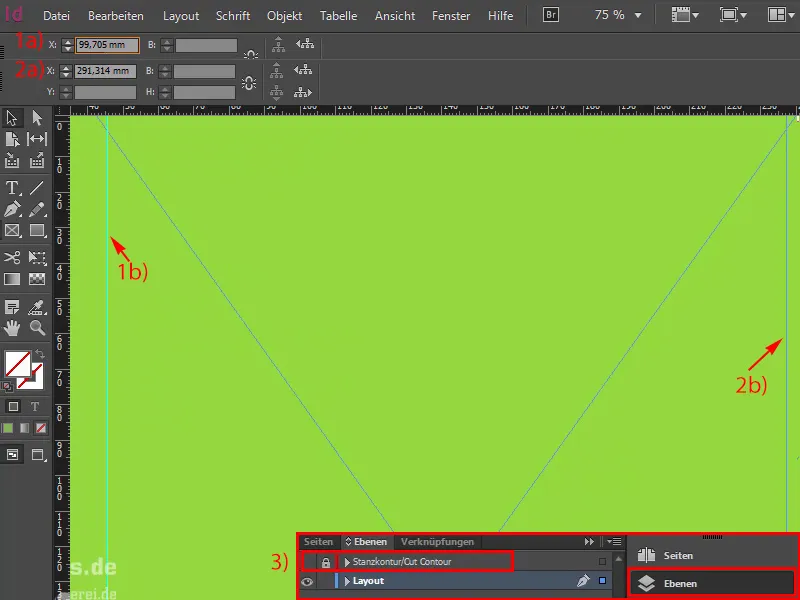Image resolution: width=800 pixels, height=600 pixels.
Task: Click X field showing 99,705 mm
Action: point(107,45)
